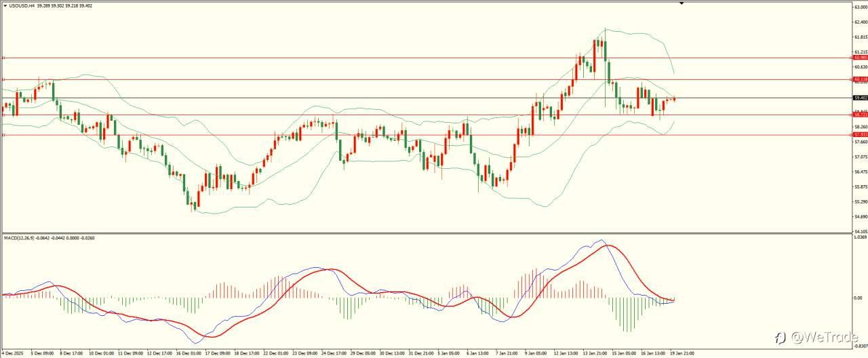868x358 pixels.
Task: Click the 19 Jan 21:00 time label
Action: point(682,354)
